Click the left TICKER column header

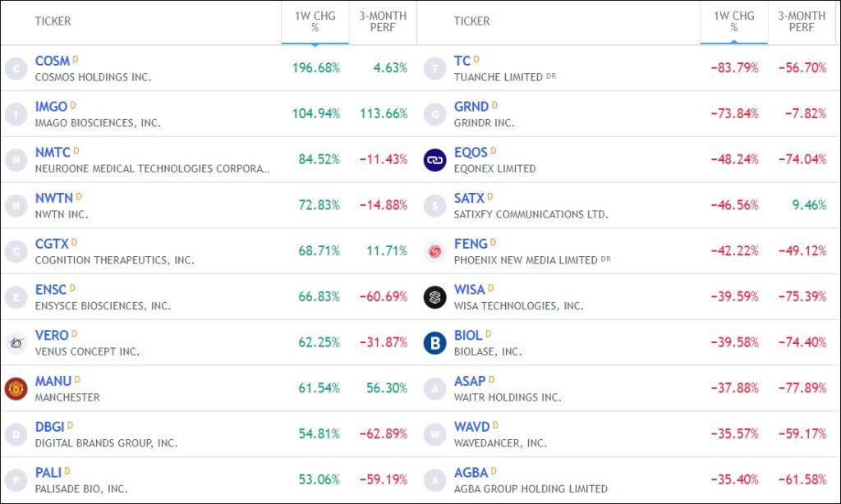(53, 21)
